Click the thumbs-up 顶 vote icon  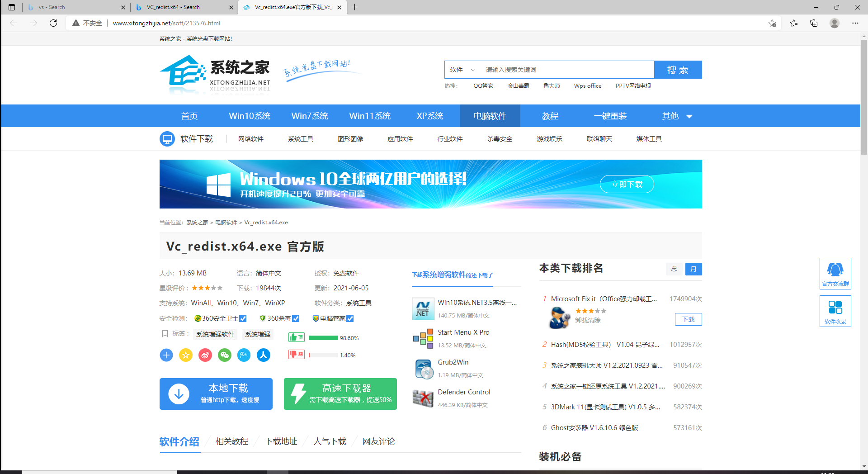click(297, 337)
